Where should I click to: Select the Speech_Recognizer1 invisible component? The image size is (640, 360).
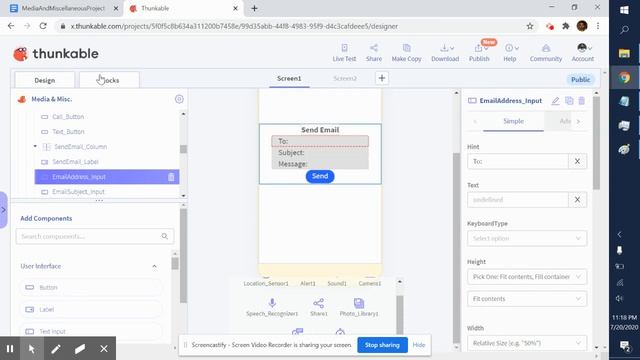(x=272, y=307)
